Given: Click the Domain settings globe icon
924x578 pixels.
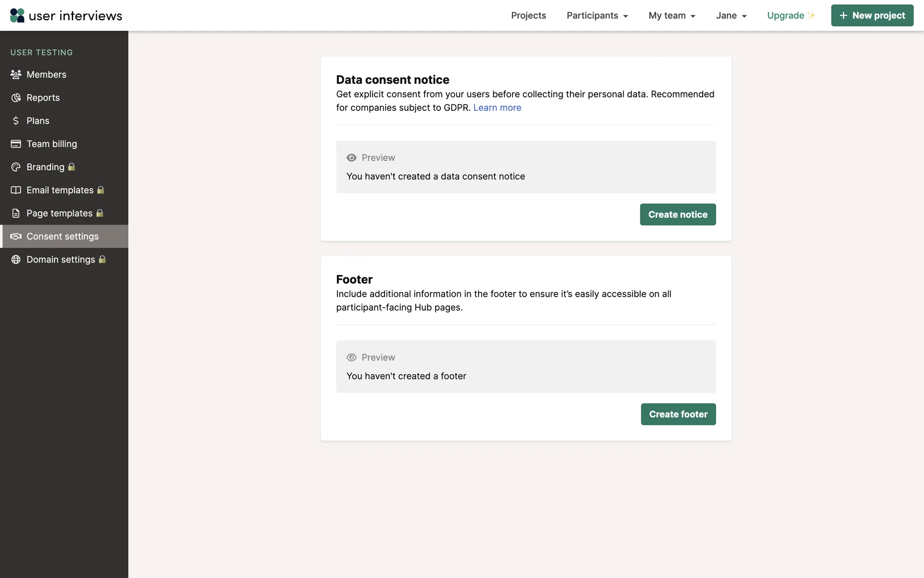Looking at the screenshot, I should coord(16,260).
